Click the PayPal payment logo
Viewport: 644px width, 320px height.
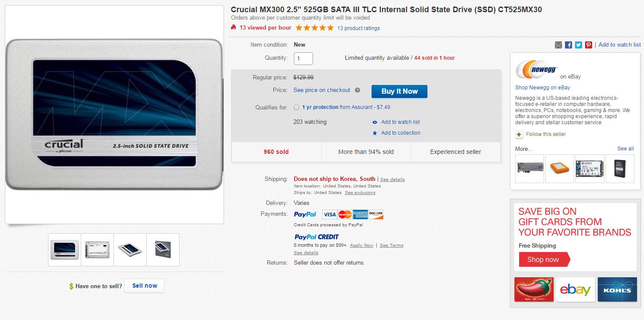tap(305, 214)
